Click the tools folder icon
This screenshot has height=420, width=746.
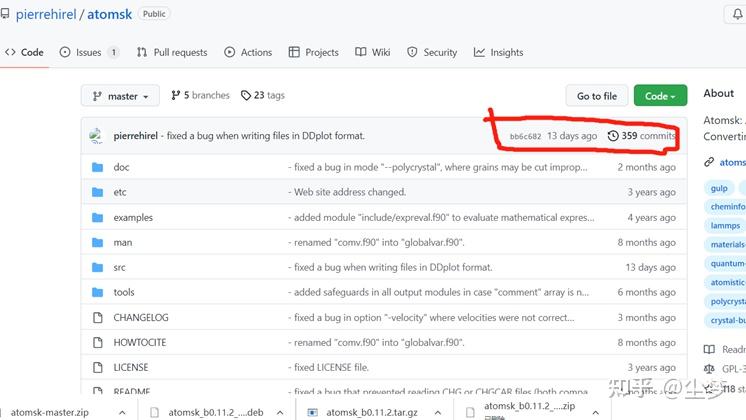(x=97, y=292)
